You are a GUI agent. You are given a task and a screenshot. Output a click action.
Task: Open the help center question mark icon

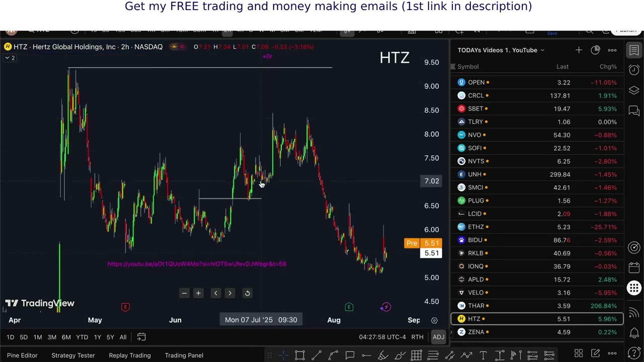(x=634, y=353)
